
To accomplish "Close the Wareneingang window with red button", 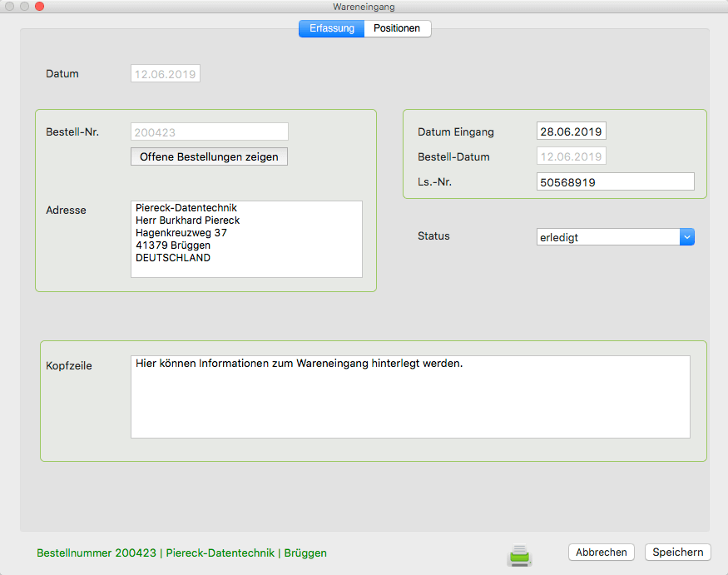I will [x=39, y=6].
